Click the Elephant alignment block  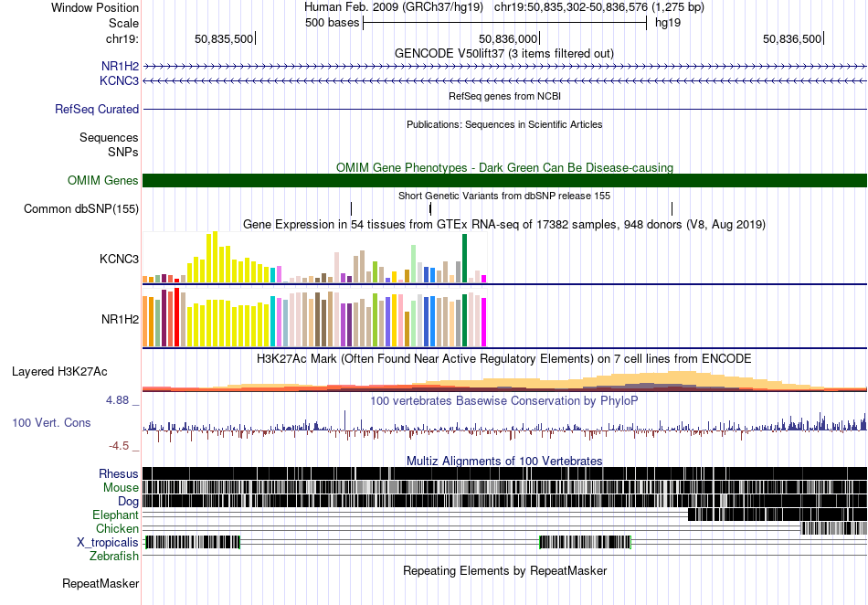tap(778, 515)
